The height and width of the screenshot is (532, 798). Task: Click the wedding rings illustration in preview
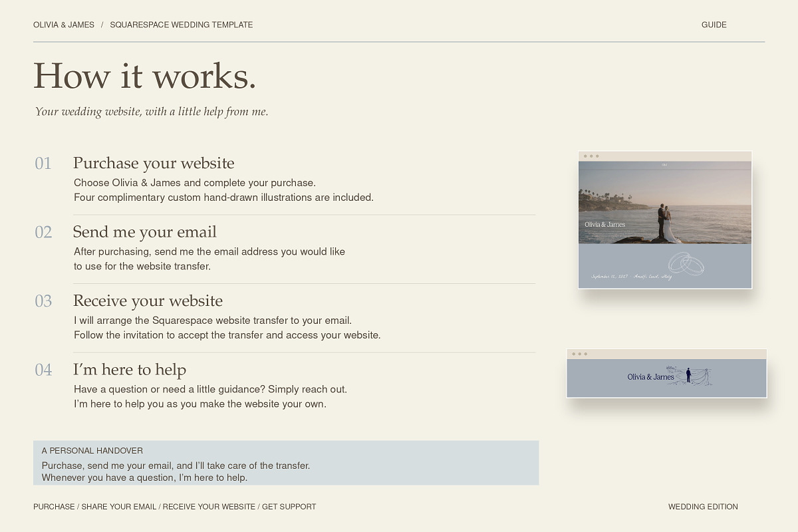pos(686,264)
